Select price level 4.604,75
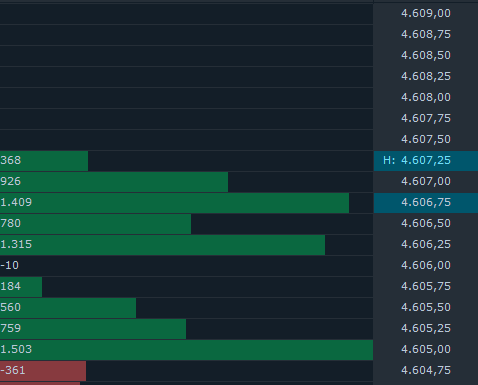Image resolution: width=478 pixels, height=385 pixels. 426,371
